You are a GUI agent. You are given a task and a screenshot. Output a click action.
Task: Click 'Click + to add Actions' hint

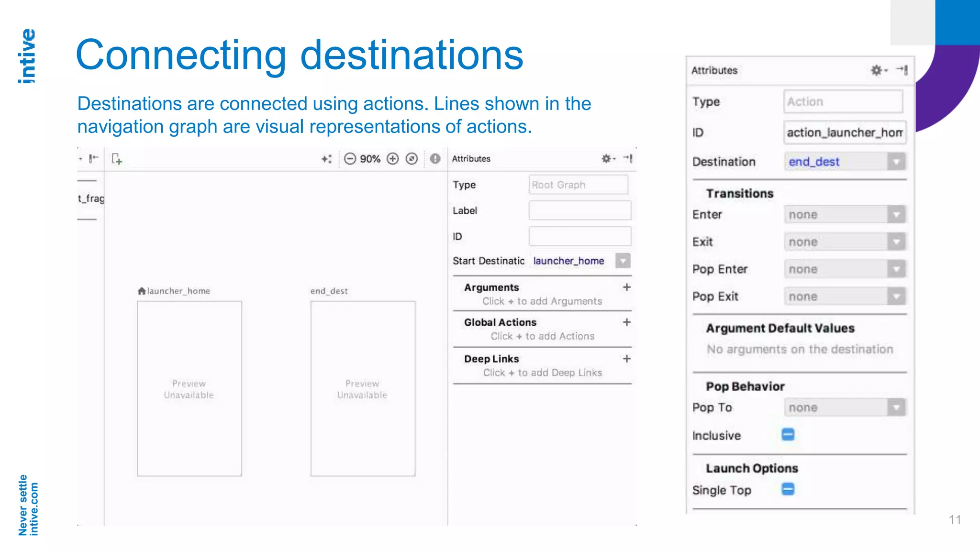(543, 336)
